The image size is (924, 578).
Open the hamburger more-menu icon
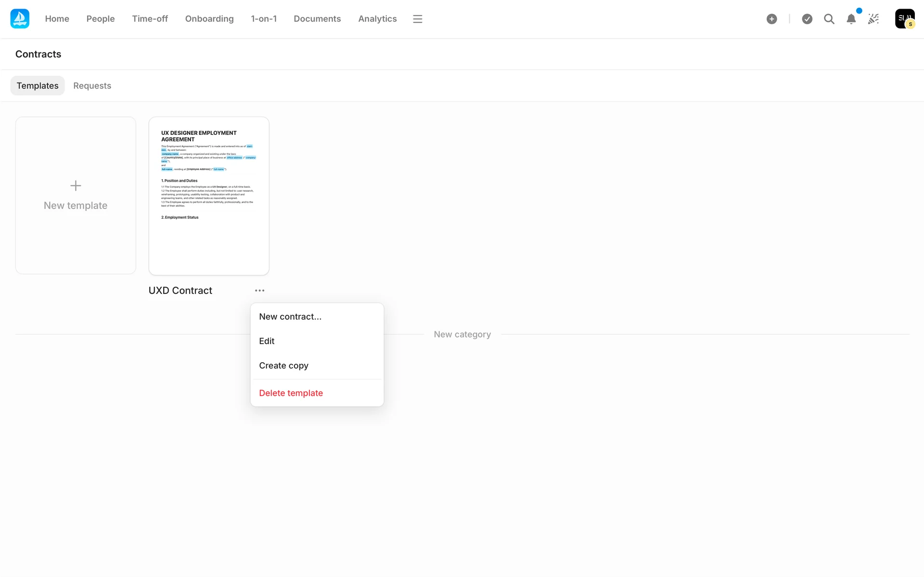[x=417, y=19]
